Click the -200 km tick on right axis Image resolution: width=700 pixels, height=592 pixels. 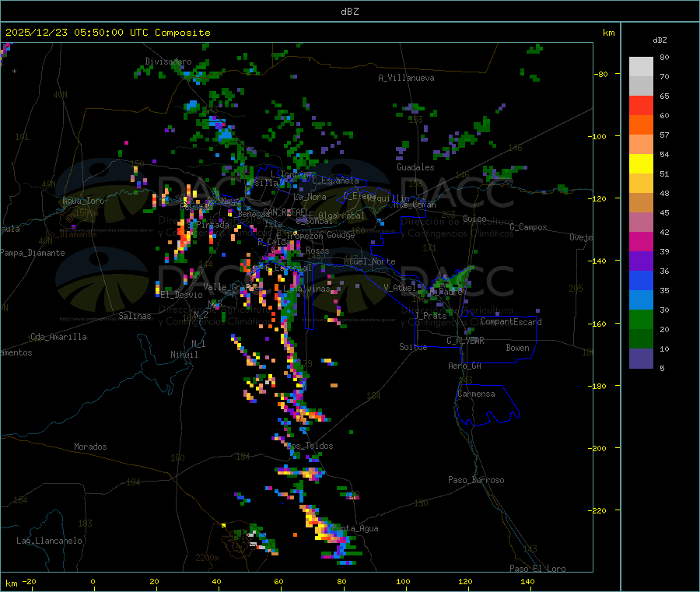click(x=597, y=448)
